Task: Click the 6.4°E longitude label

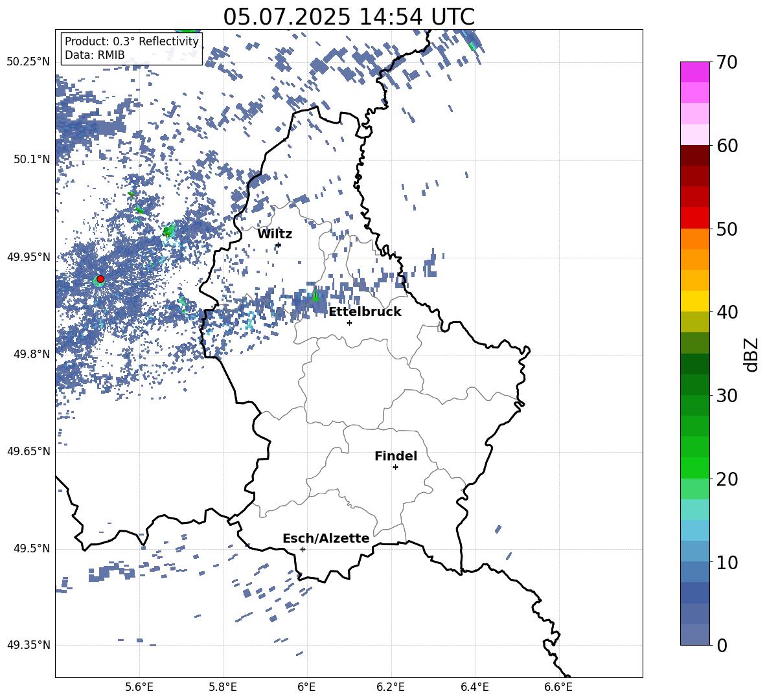Action: [x=474, y=688]
